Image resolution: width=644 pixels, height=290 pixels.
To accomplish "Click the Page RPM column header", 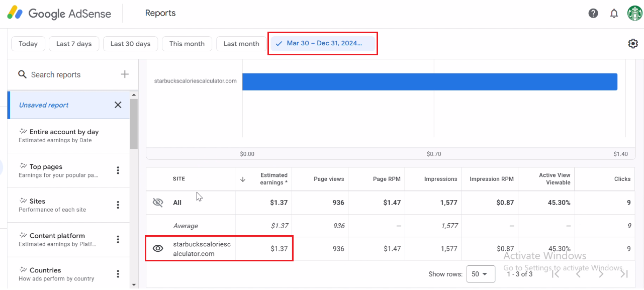I will [387, 179].
